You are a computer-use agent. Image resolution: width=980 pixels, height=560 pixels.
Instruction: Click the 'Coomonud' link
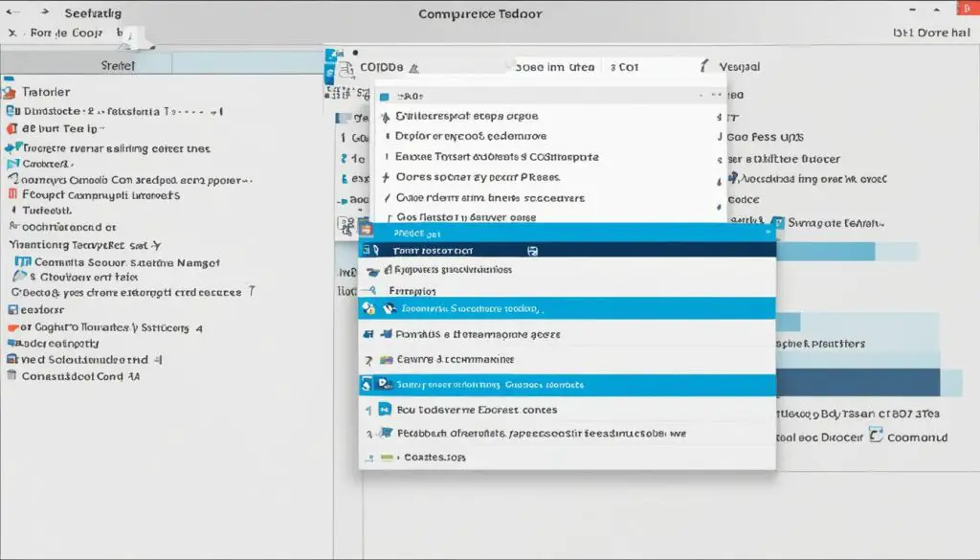click(x=917, y=437)
